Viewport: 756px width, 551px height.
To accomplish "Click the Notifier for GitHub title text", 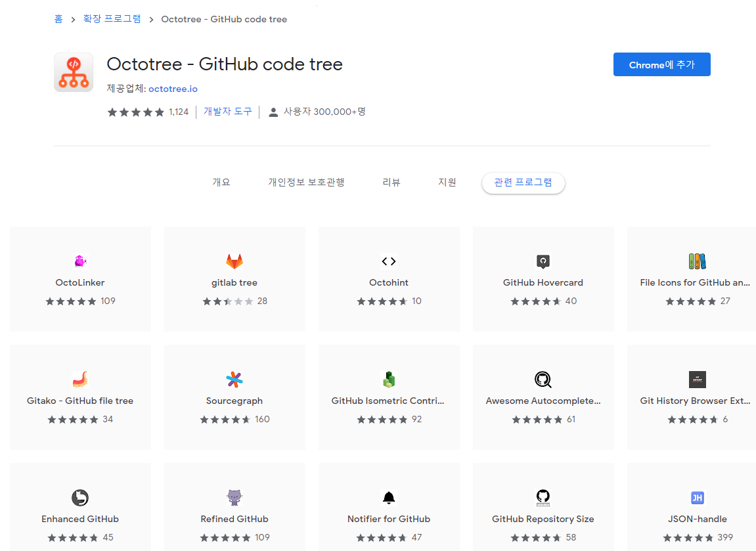I will click(389, 519).
